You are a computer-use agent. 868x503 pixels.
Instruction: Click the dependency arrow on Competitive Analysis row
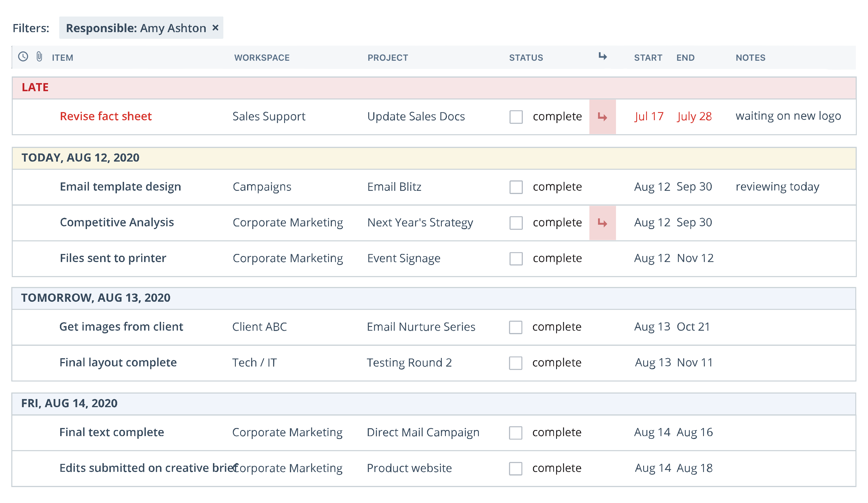(603, 223)
